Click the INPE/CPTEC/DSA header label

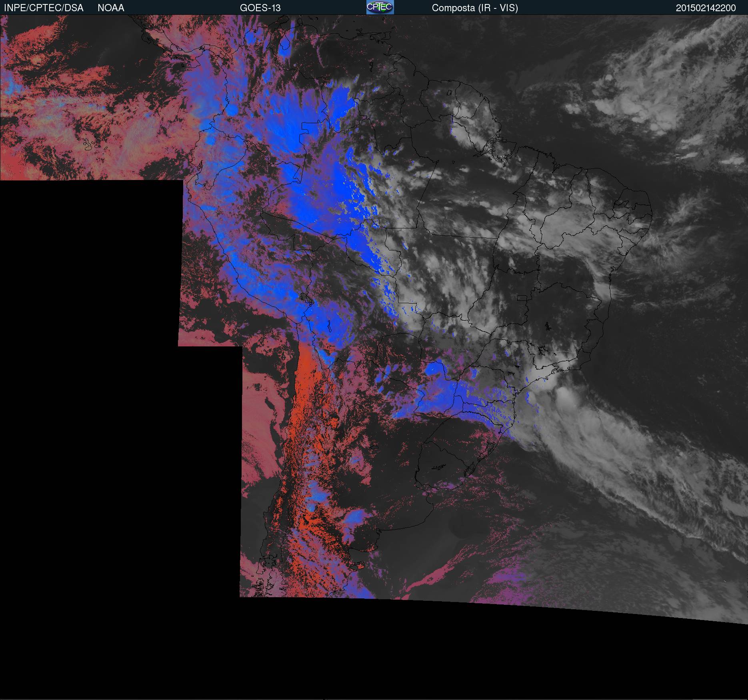(x=44, y=8)
